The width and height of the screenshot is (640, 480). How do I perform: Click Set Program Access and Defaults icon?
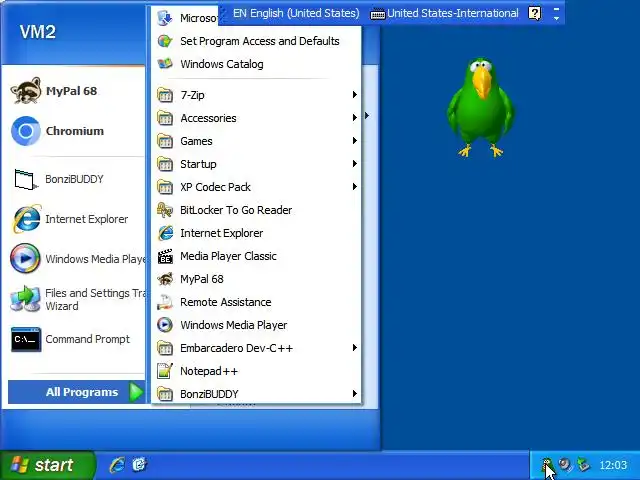click(x=165, y=41)
